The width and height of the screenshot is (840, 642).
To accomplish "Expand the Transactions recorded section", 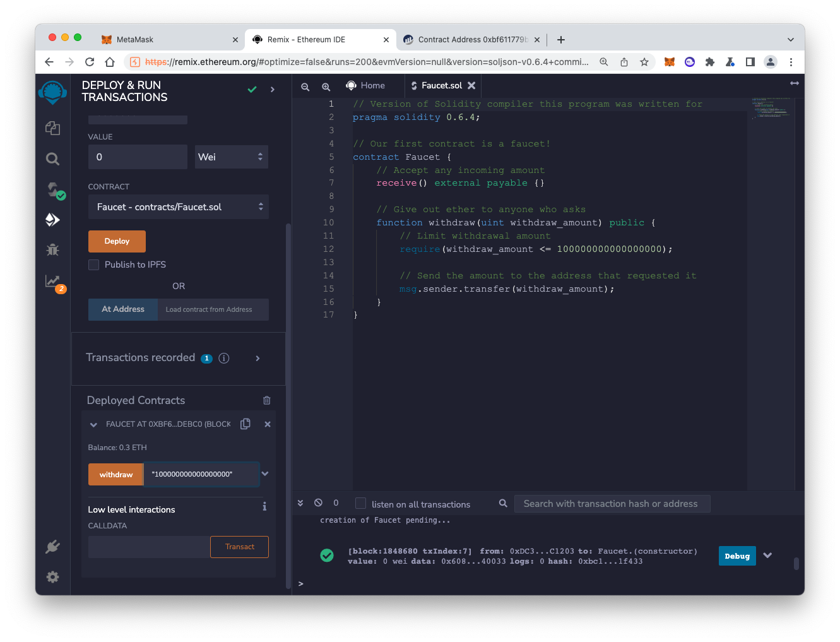I will (257, 358).
